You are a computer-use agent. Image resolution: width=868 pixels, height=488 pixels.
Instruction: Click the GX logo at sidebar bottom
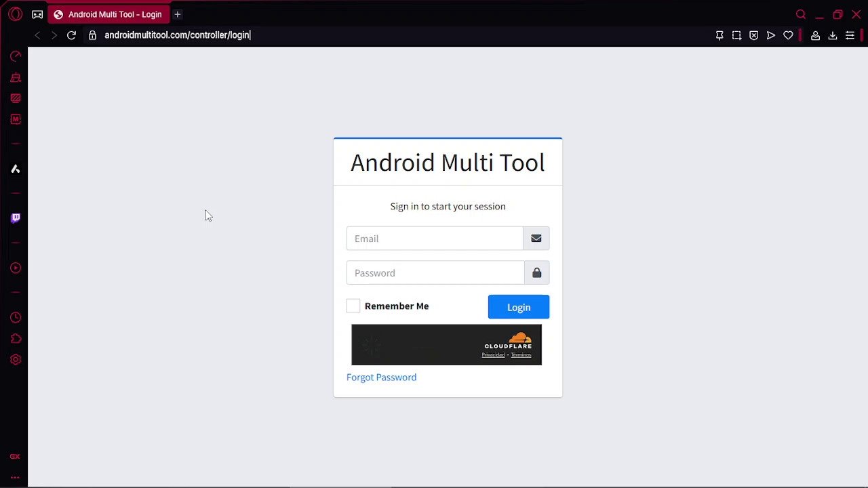[x=15, y=457]
